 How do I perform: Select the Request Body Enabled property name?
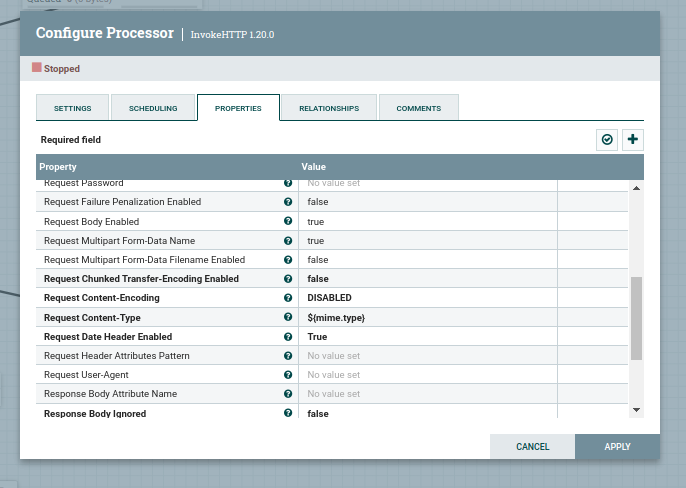pyautogui.click(x=91, y=221)
